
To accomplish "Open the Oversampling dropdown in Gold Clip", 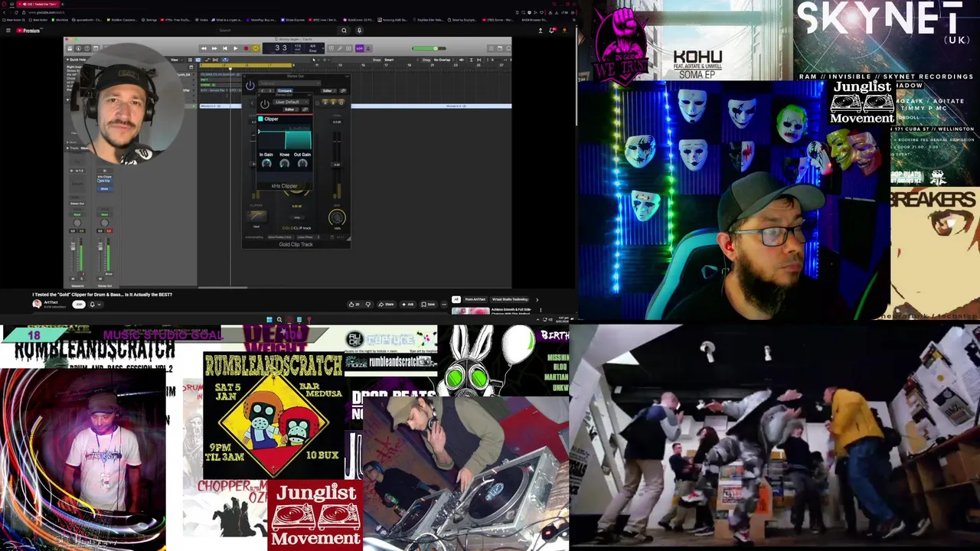I will pyautogui.click(x=281, y=237).
